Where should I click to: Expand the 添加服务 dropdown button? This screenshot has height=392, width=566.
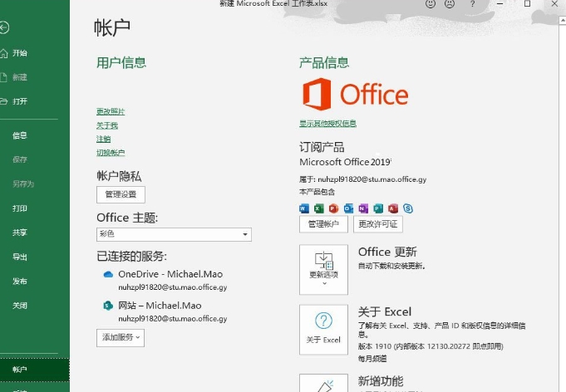[121, 337]
